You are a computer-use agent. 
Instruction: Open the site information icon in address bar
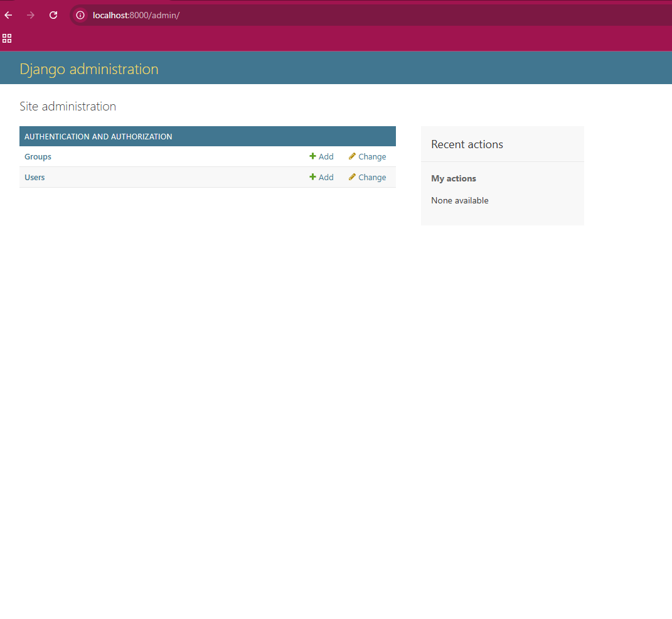(x=80, y=15)
